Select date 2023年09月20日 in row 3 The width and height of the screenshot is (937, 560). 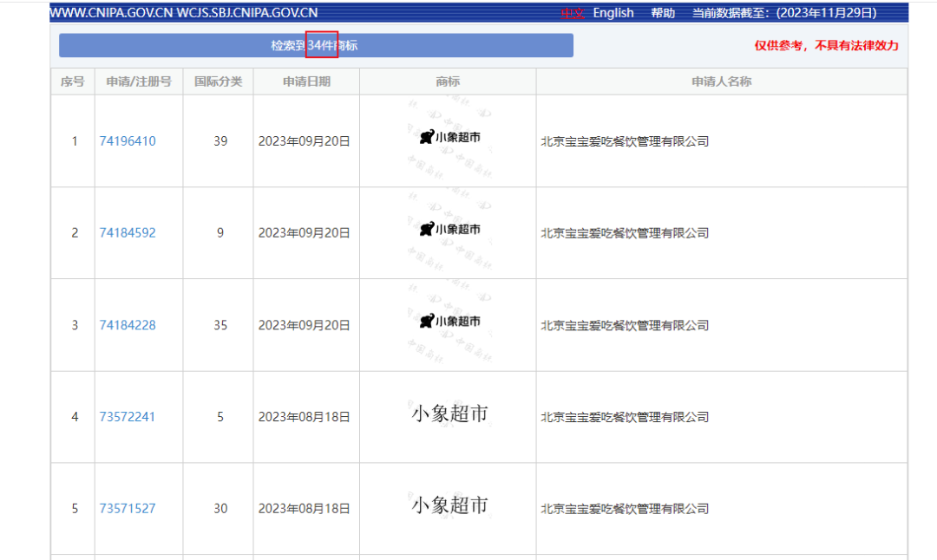click(305, 325)
